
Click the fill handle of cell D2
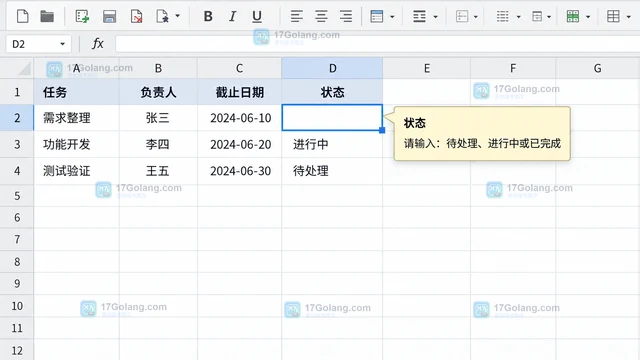(382, 130)
